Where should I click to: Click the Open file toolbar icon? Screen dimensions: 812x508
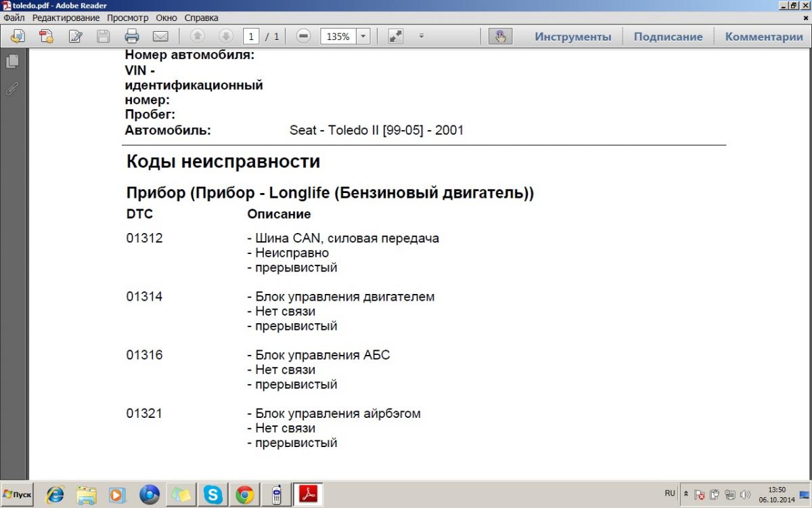[17, 37]
